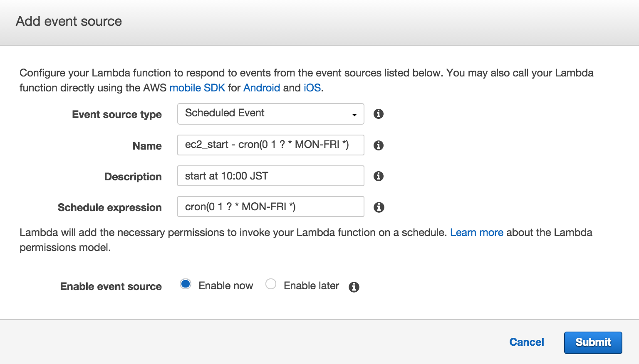Open the Android link

tap(262, 88)
